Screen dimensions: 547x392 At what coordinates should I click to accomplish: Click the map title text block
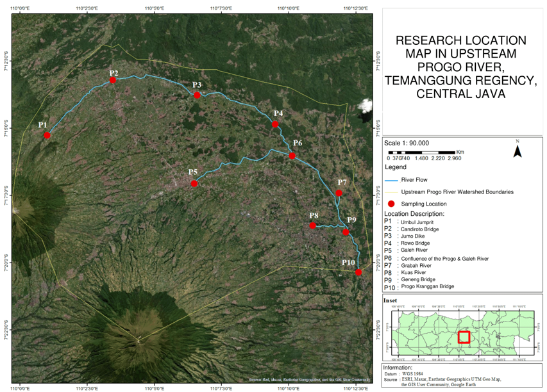(x=461, y=67)
